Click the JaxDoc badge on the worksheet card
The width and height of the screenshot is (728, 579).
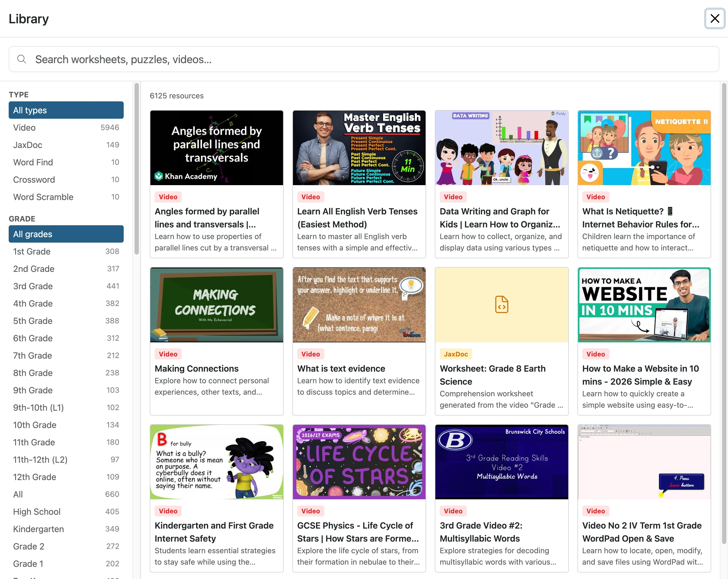455,354
